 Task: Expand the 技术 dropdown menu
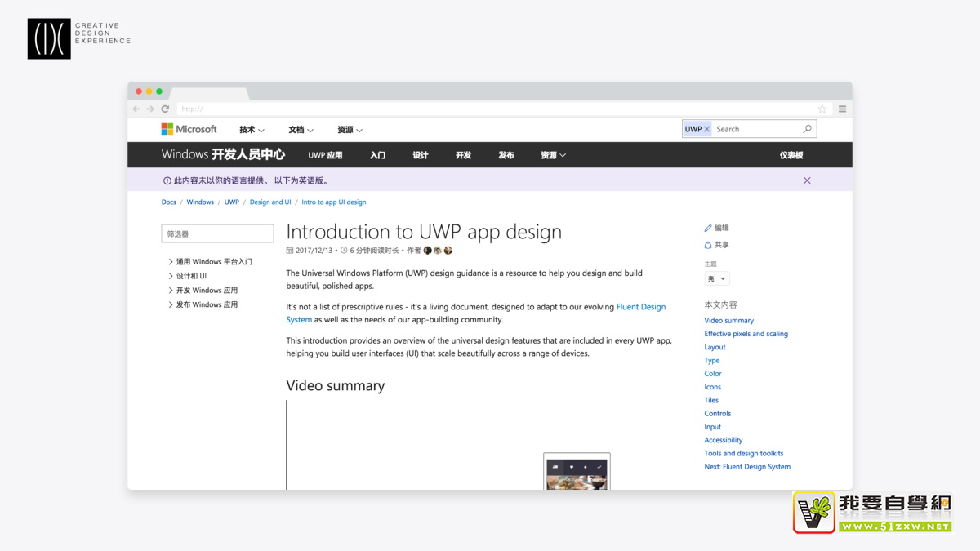(252, 130)
